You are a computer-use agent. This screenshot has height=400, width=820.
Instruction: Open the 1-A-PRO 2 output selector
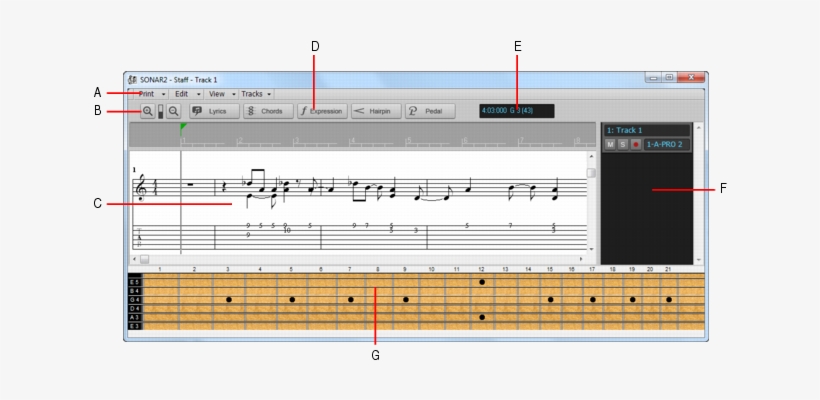[666, 144]
